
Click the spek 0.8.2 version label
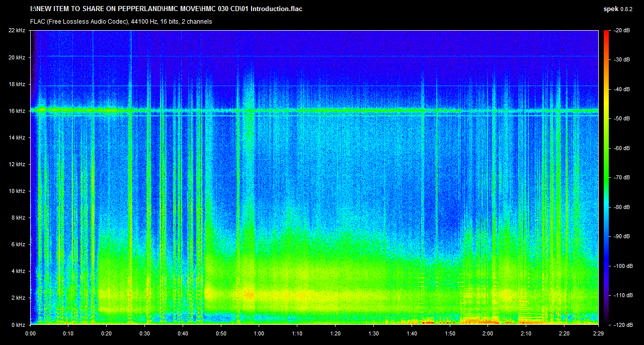pyautogui.click(x=621, y=9)
